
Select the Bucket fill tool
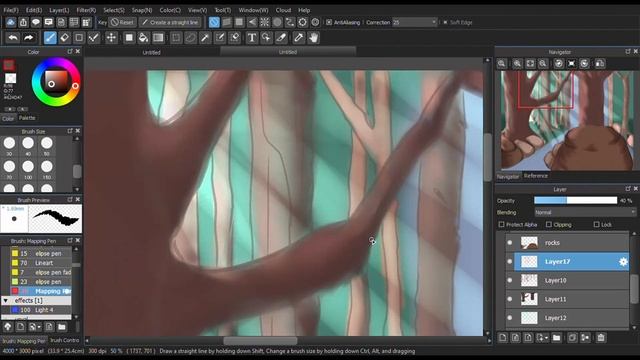click(143, 38)
